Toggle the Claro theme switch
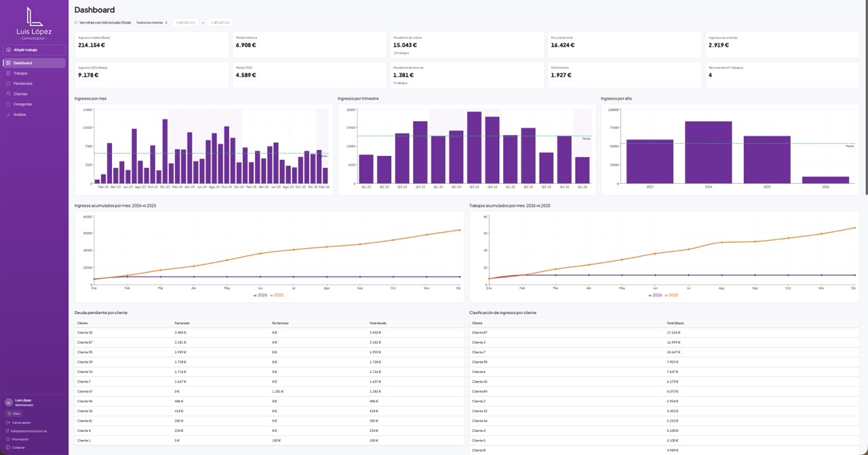The image size is (868, 455). coord(14,413)
